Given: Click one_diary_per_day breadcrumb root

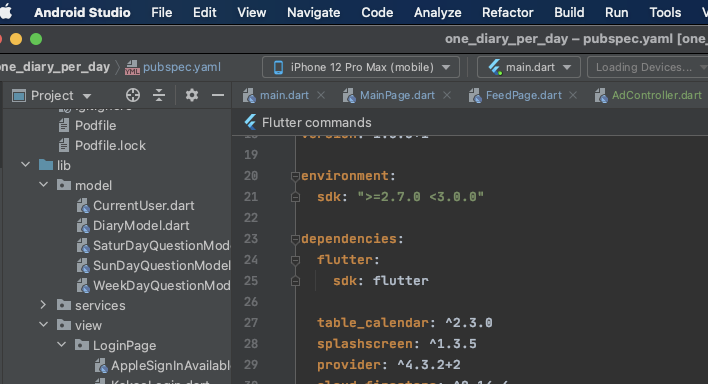Looking at the screenshot, I should (55, 67).
